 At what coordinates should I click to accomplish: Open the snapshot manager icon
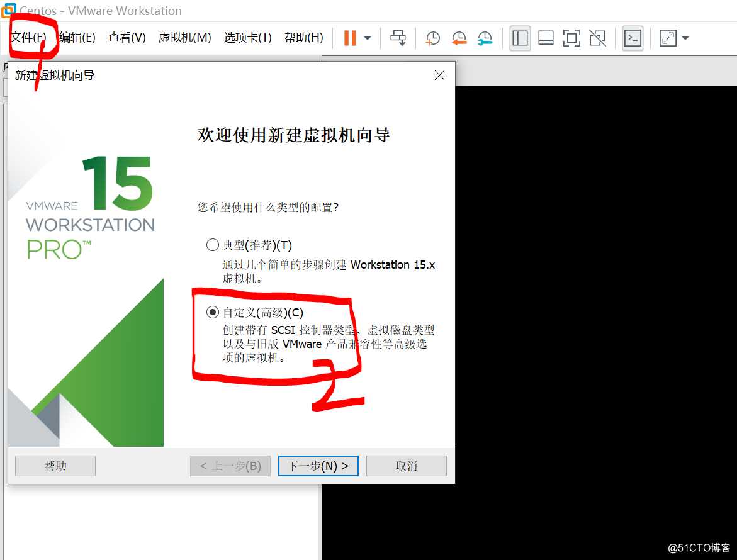point(485,38)
